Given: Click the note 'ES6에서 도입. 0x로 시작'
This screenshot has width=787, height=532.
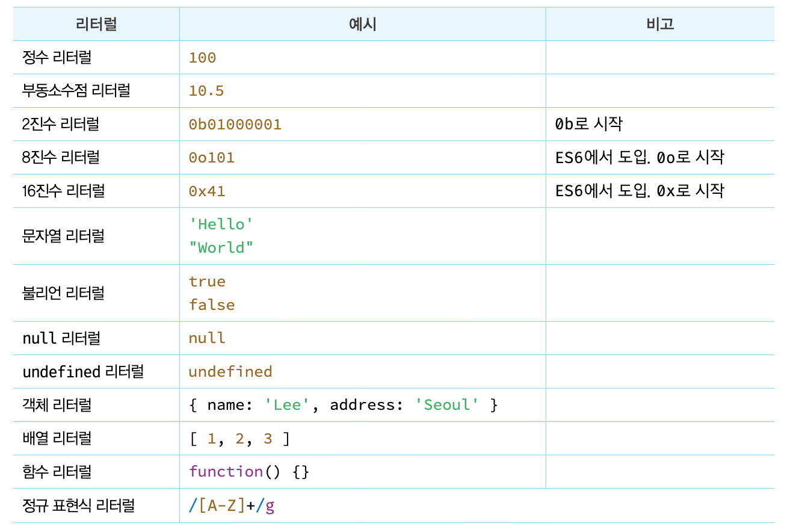Looking at the screenshot, I should pyautogui.click(x=640, y=191).
